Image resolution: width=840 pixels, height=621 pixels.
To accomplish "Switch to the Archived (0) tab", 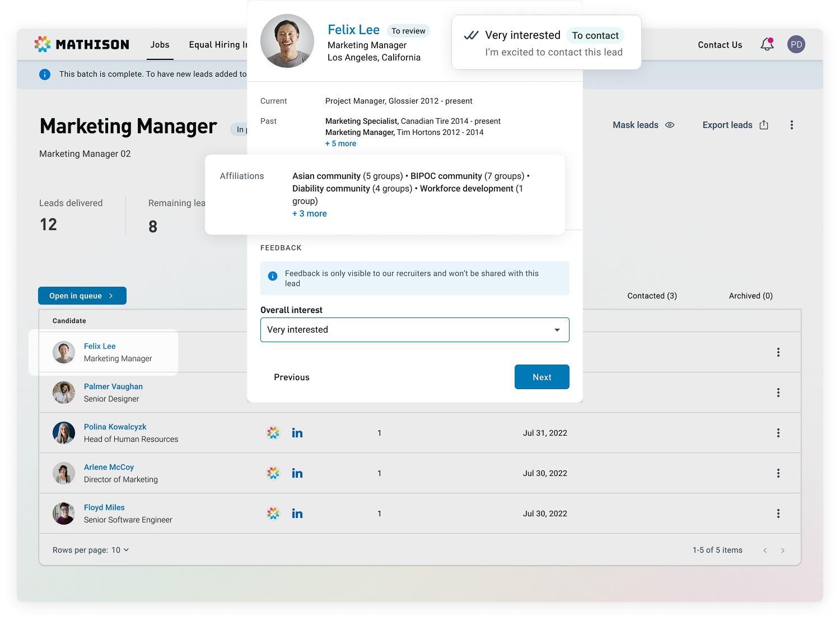I will click(750, 296).
